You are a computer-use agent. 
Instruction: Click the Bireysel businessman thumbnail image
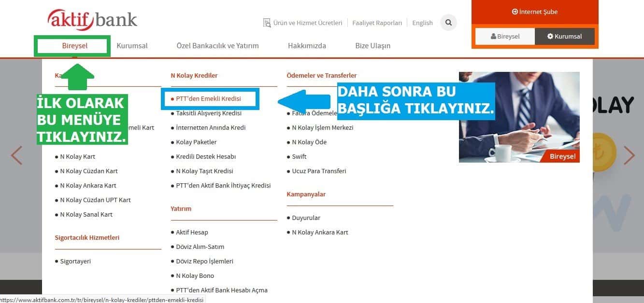pos(519,117)
